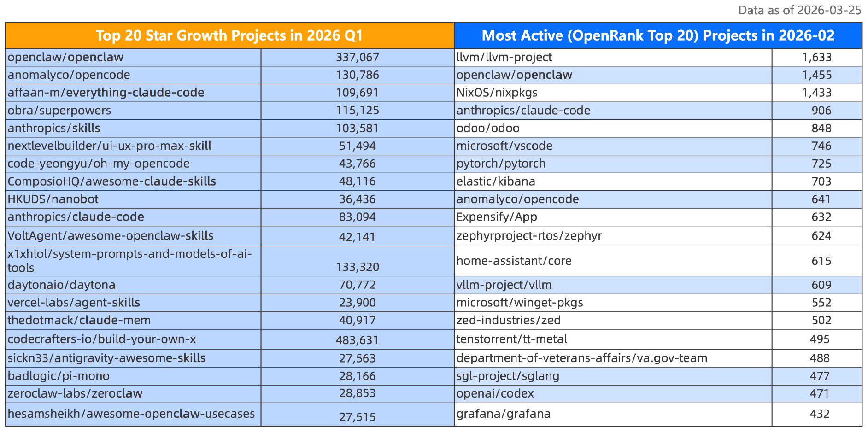Select the pytorch/pytorch cell

(x=613, y=164)
